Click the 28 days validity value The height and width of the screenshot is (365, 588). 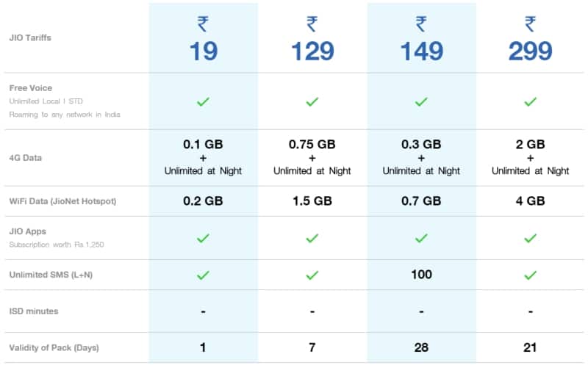[x=421, y=347]
